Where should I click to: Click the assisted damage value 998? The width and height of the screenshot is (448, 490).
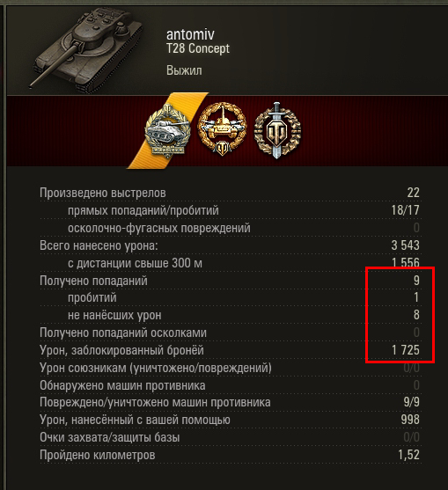(410, 420)
